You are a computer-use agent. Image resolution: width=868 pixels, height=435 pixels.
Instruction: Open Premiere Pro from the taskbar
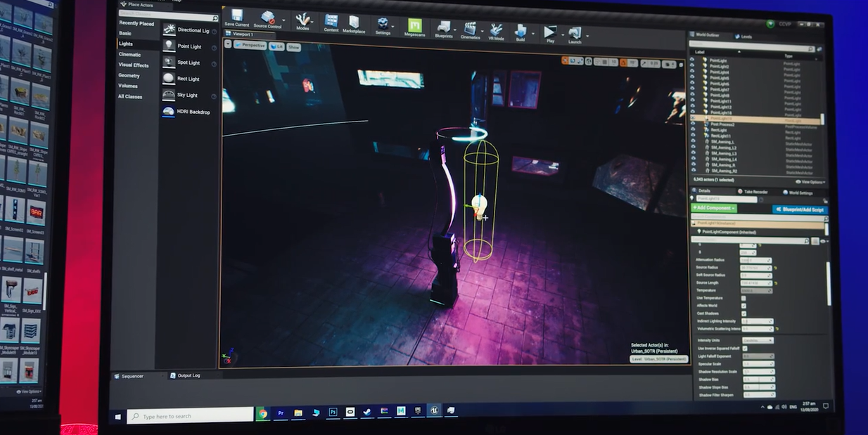pyautogui.click(x=281, y=413)
